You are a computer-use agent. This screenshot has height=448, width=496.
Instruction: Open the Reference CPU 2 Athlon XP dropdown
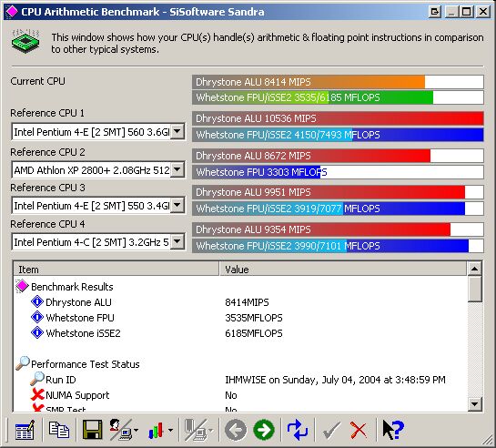click(x=177, y=170)
